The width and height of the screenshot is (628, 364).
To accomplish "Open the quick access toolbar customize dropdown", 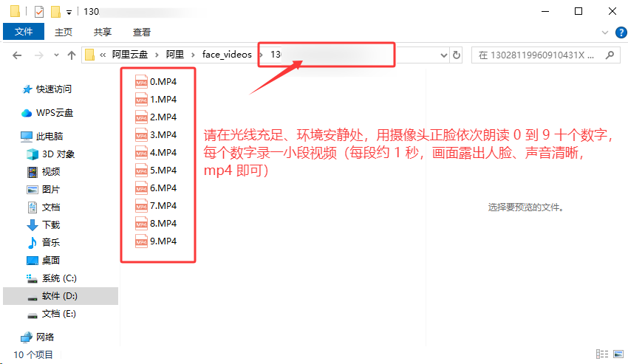I will coord(69,13).
